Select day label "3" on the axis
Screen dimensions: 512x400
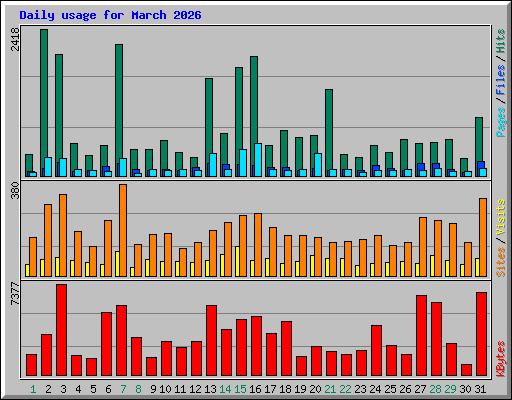pyautogui.click(x=63, y=389)
